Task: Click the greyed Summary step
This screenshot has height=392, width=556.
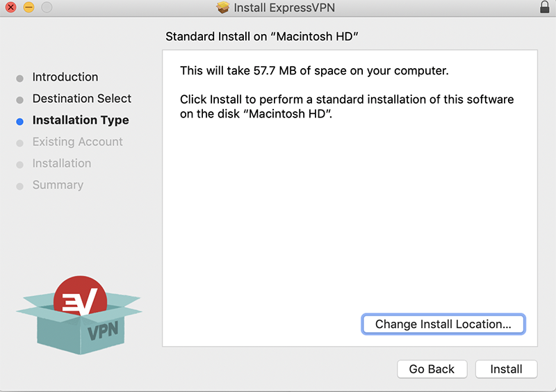Action: click(58, 185)
